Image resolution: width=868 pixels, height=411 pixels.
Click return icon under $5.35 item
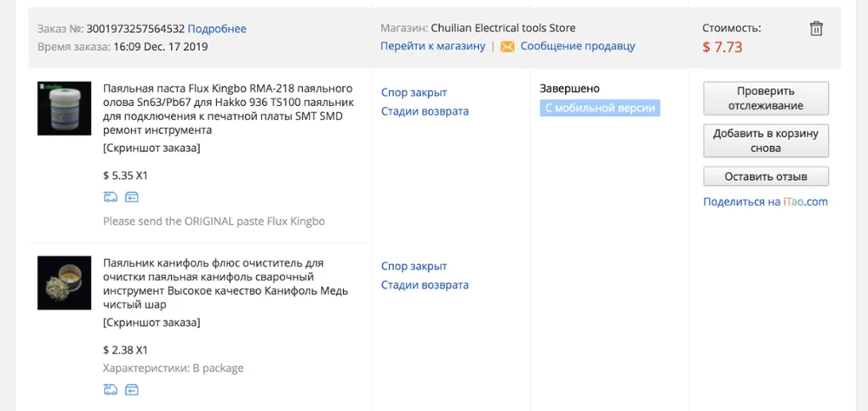pos(132,196)
